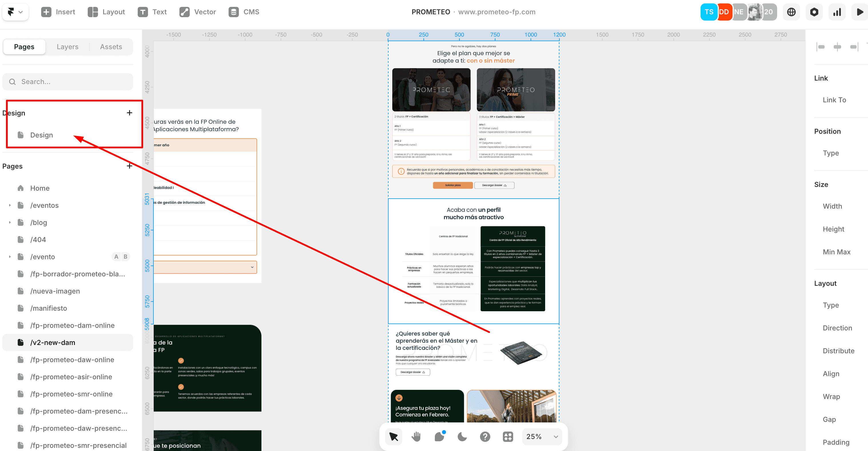Select the hand pan tool
This screenshot has height=451, width=868.
pos(416,436)
